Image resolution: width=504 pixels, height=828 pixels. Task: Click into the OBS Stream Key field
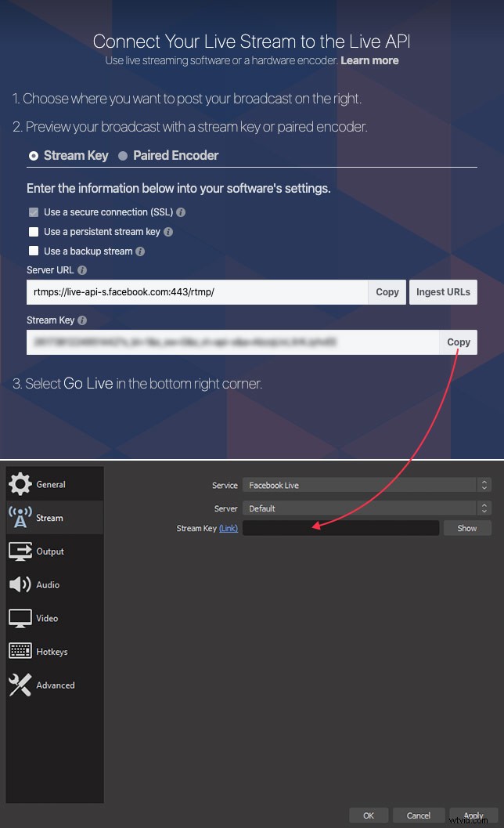tap(340, 529)
